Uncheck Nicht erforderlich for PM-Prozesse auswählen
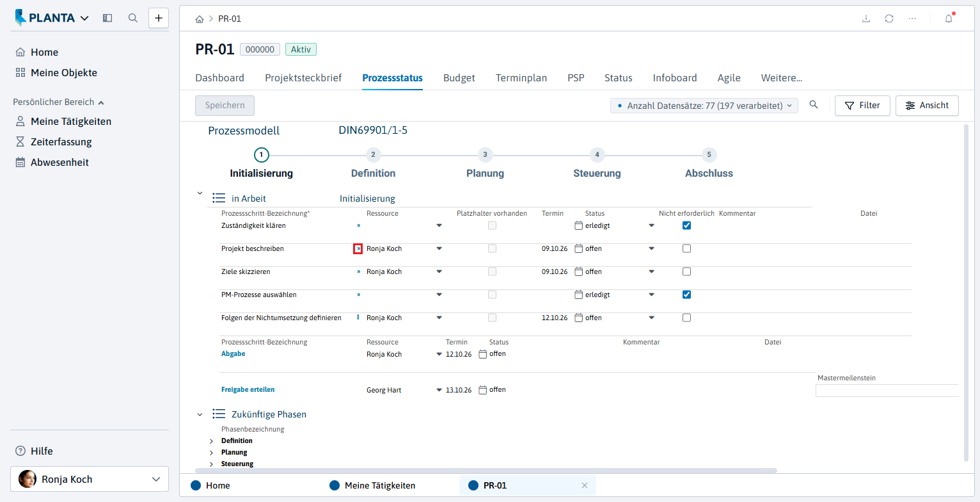Screen dimensions: 980x502 [x=686, y=295]
